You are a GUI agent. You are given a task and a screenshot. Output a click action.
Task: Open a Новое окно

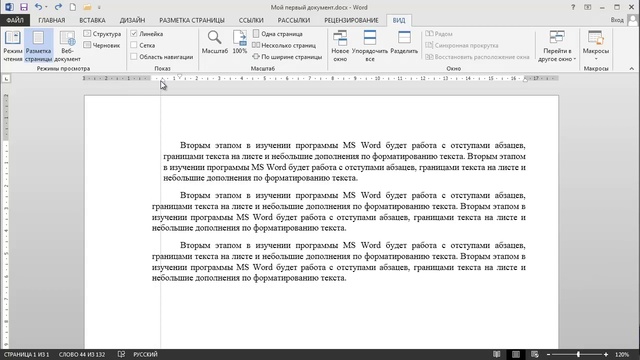(x=340, y=46)
